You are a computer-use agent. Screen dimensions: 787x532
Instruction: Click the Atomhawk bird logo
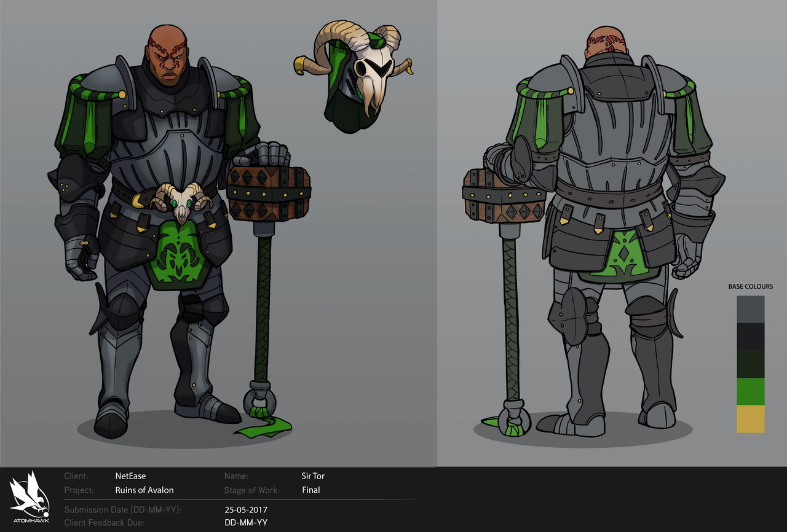tap(31, 496)
